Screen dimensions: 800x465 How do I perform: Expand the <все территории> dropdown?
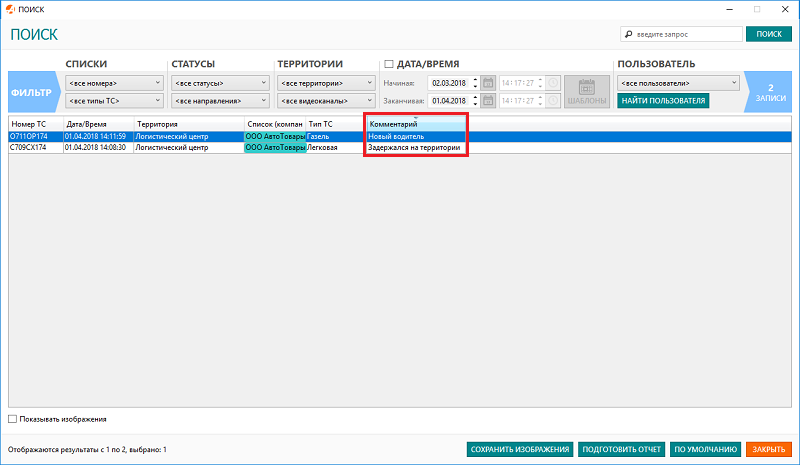point(326,83)
